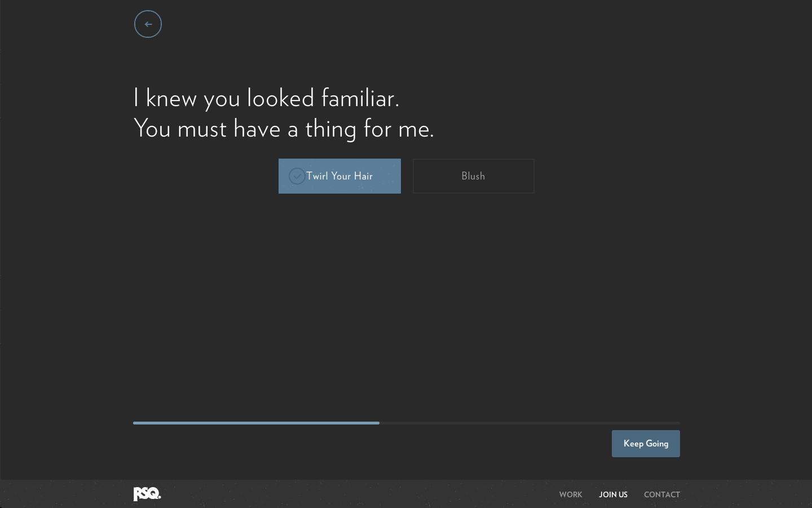
Task: Click the 'You must have a thing' line
Action: [284, 129]
